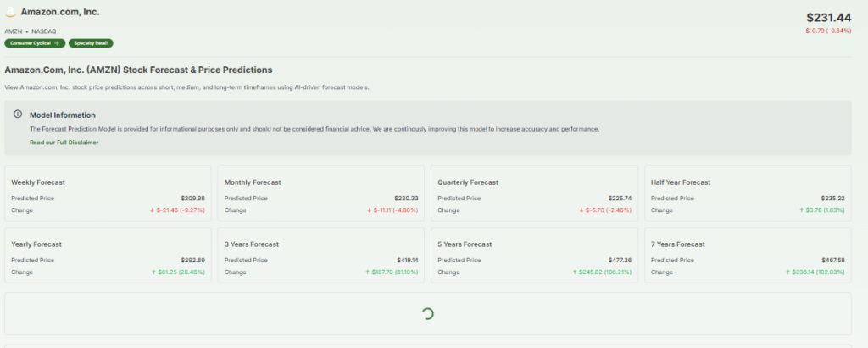Open the Consumer Cyclical sector tag
The width and height of the screenshot is (868, 348).
(35, 43)
